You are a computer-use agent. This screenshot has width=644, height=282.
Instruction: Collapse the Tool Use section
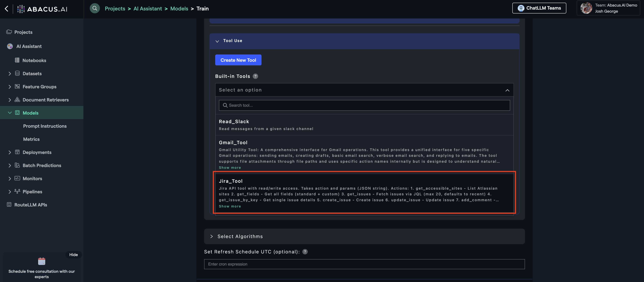217,41
